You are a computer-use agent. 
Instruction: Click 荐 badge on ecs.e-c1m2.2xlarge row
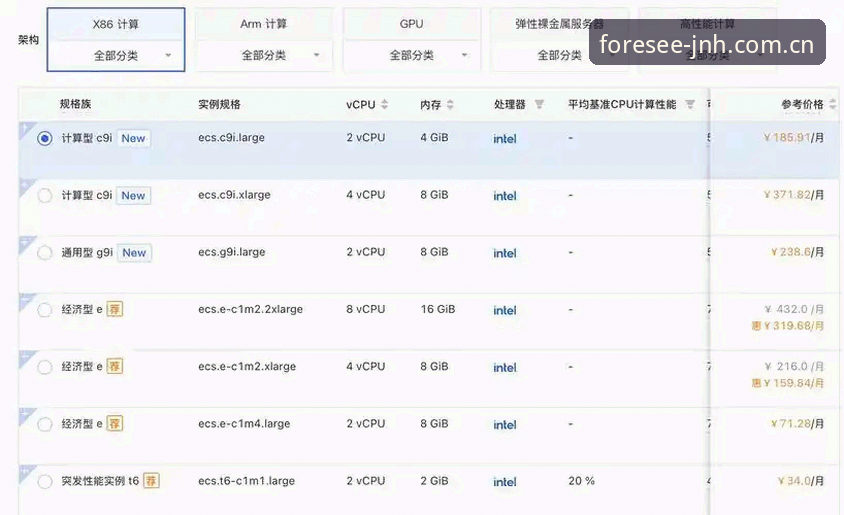pyautogui.click(x=114, y=309)
